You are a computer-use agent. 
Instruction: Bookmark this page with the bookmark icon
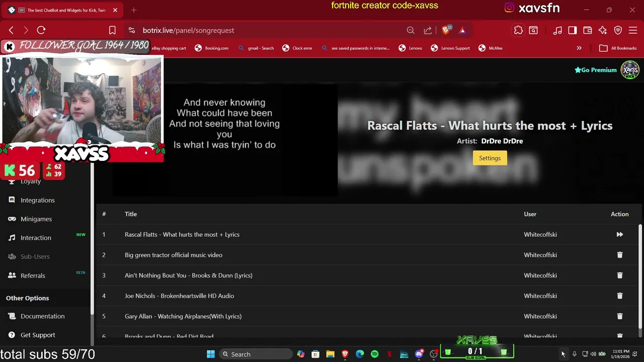click(112, 30)
